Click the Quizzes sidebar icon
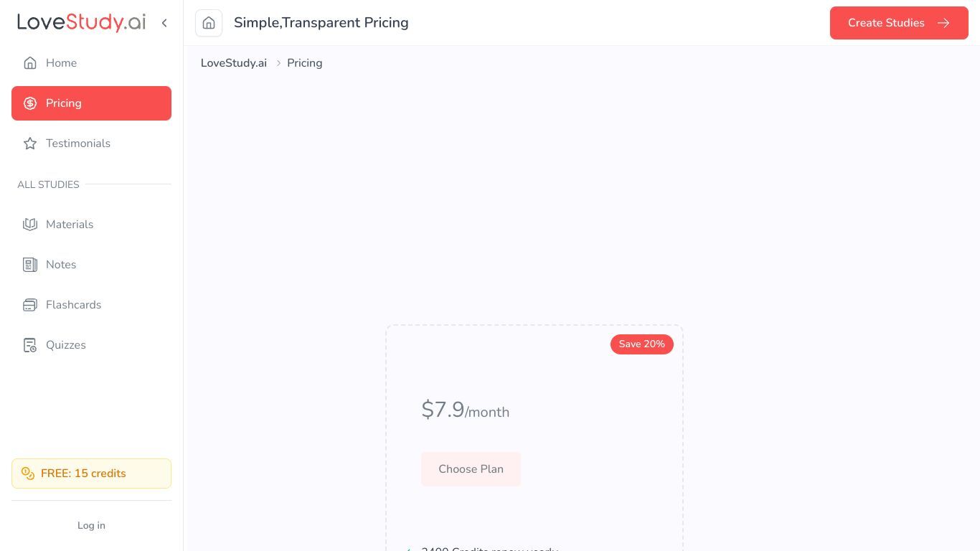 point(30,345)
